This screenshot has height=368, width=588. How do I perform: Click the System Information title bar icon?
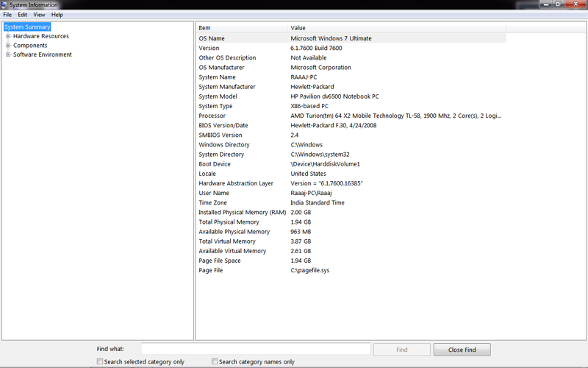[x=4, y=4]
